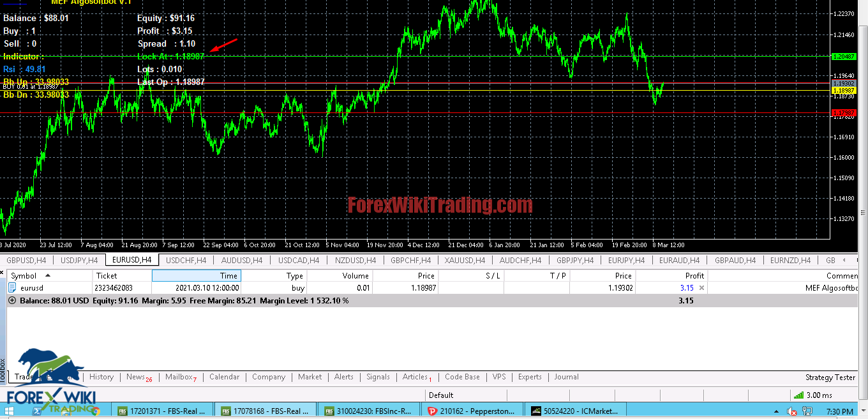
Task: Click the Default profile in status bar
Action: [441, 395]
